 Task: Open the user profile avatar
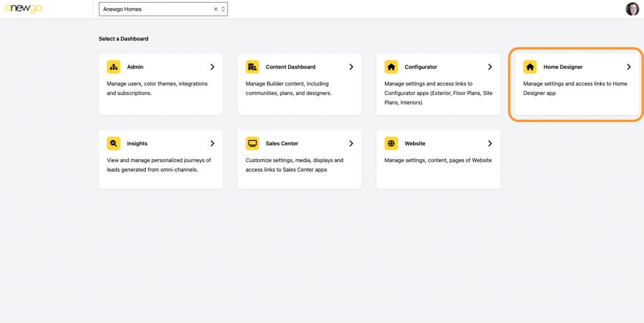(x=632, y=9)
